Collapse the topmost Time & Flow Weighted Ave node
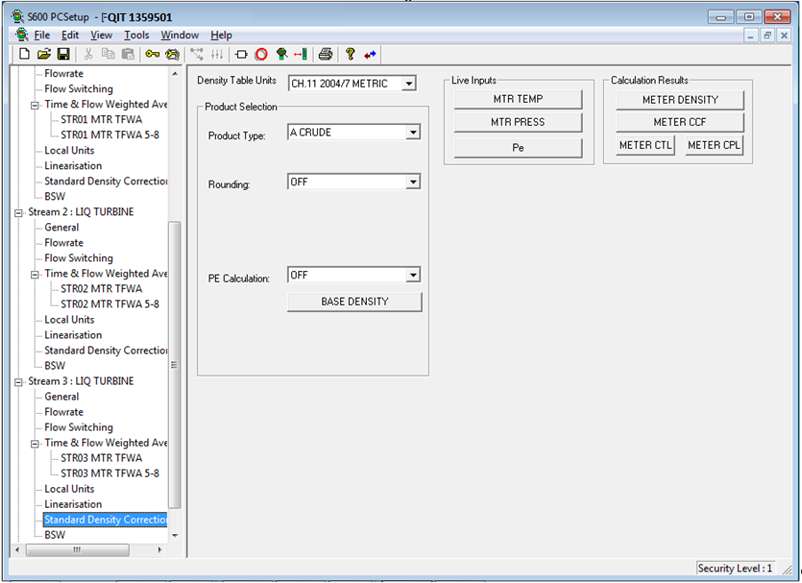This screenshot has height=583, width=802. 35,105
